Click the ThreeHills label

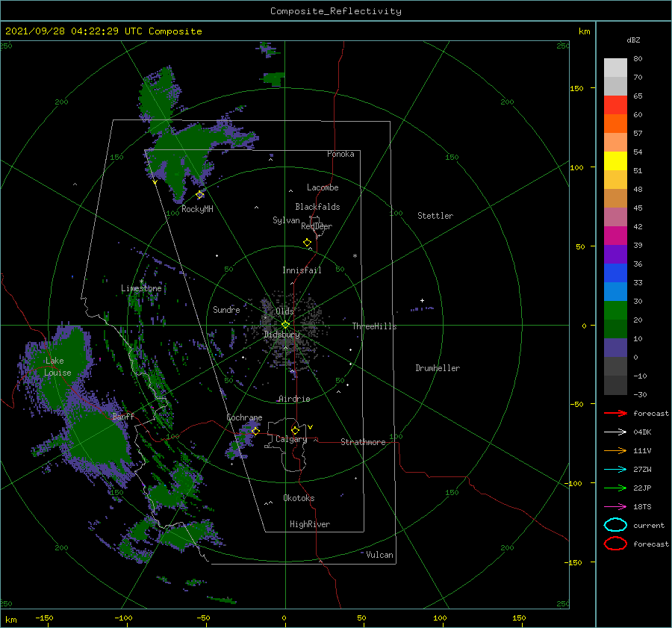(374, 326)
